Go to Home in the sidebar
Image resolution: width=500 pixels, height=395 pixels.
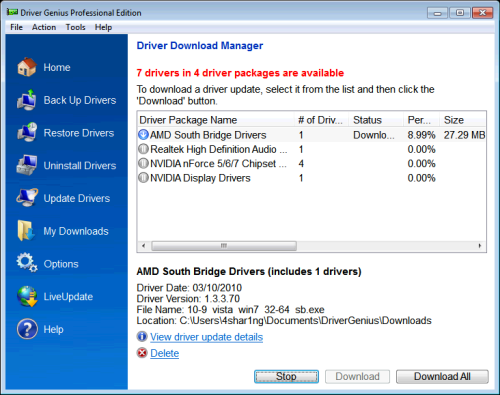[57, 67]
